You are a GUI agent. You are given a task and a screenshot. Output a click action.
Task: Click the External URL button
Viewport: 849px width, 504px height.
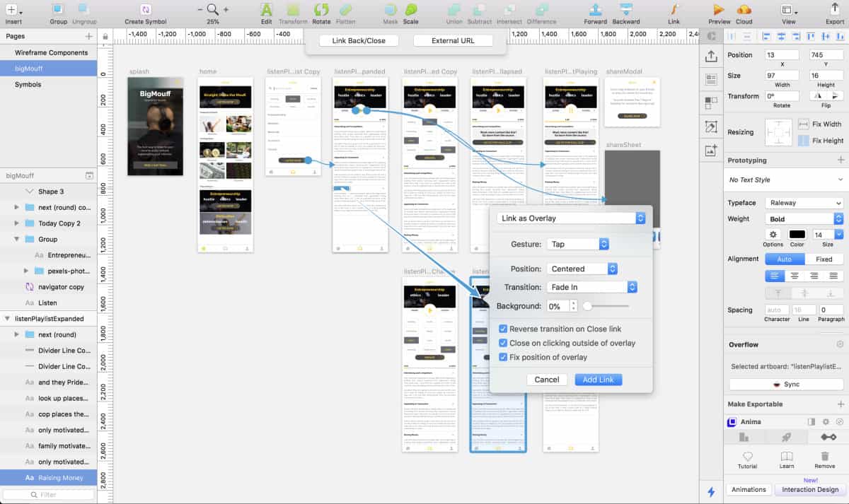[453, 40]
